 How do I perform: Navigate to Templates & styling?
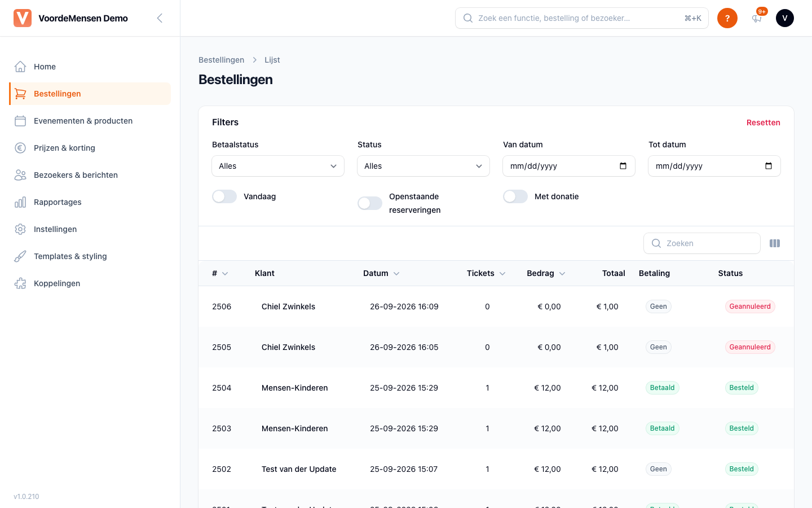(x=90, y=256)
